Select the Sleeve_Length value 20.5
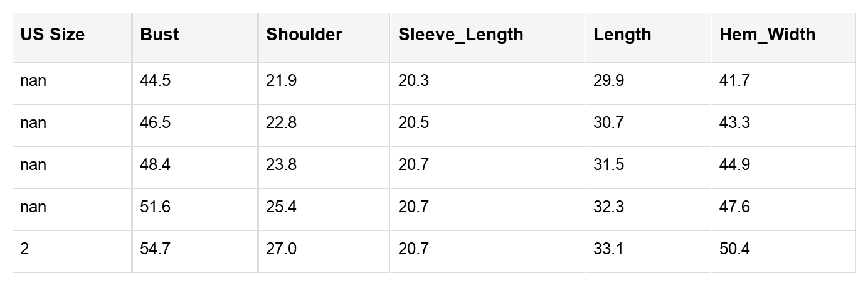The width and height of the screenshot is (868, 285). (x=413, y=123)
